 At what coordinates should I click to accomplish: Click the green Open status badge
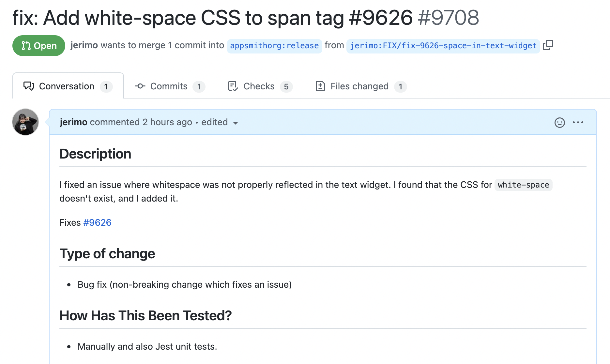pyautogui.click(x=39, y=46)
